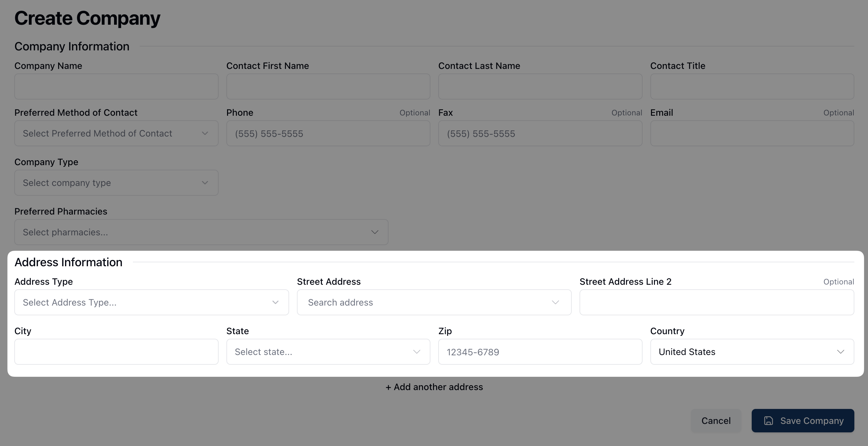Click the Add another address link

[434, 387]
